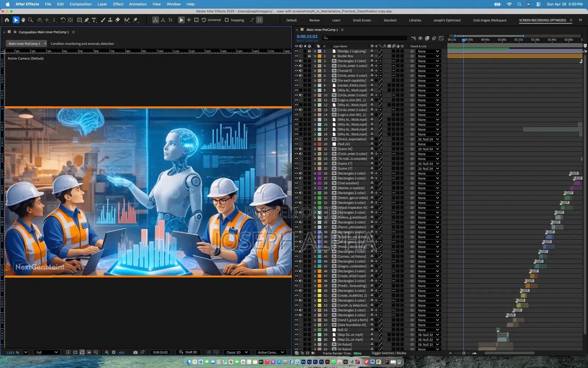The image size is (588, 368).
Task: Enable the Snapping checkbox
Action: coord(227,20)
